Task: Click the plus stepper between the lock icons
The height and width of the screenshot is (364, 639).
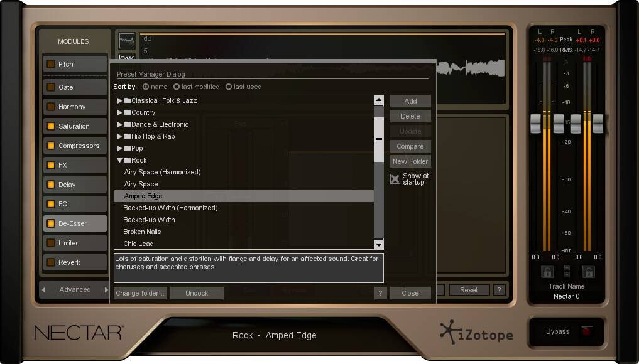Action: [x=567, y=269]
